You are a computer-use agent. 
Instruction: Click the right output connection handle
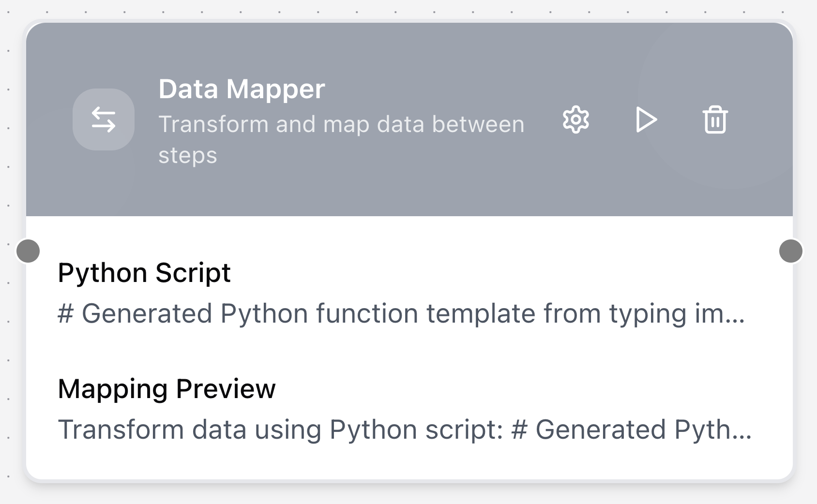point(790,251)
